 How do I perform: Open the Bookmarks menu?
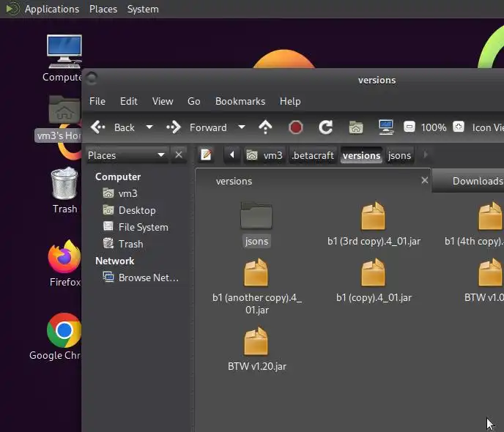click(x=240, y=101)
